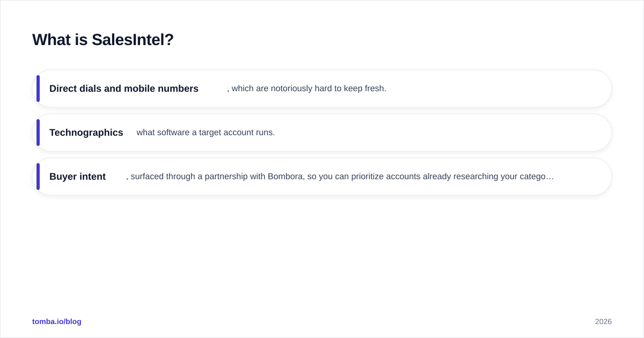Click the purple accent bar on the Direct dials card

38,89
